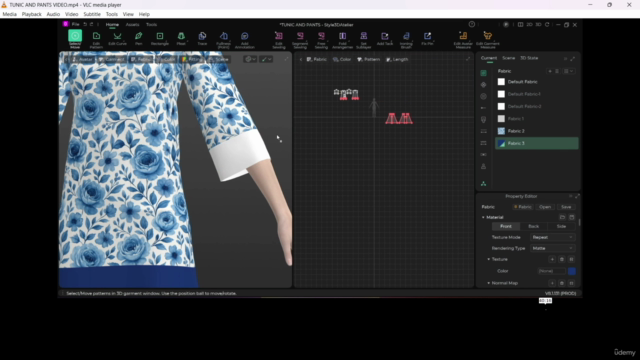Add a Normal Map with plus icon
Viewport: 640px width, 360px height.
pyautogui.click(x=552, y=283)
